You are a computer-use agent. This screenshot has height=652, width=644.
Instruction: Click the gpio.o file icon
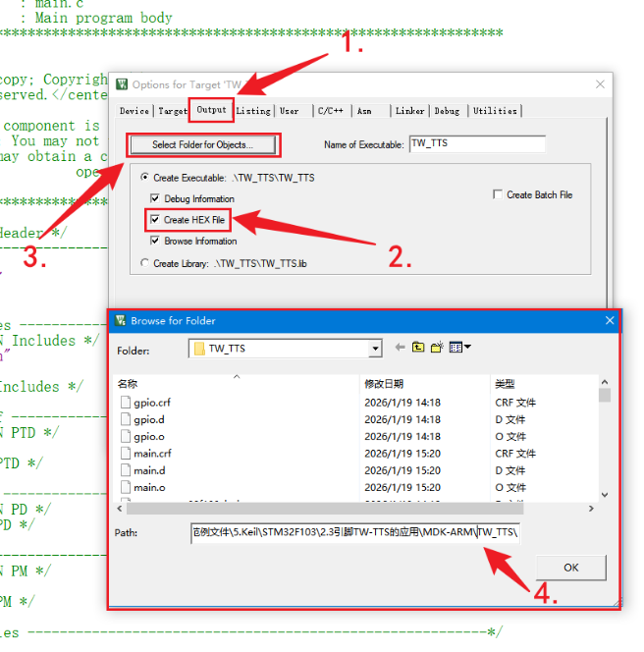pyautogui.click(x=126, y=436)
